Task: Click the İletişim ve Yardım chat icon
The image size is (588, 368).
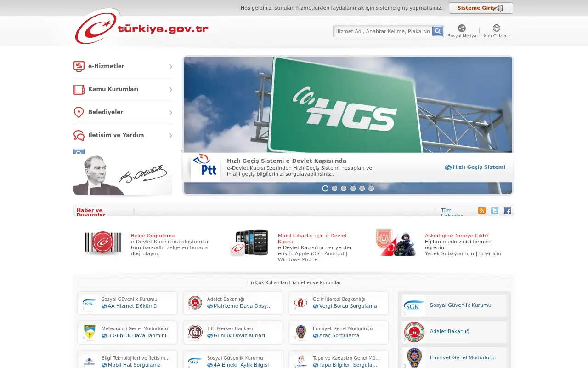Action: pyautogui.click(x=79, y=135)
